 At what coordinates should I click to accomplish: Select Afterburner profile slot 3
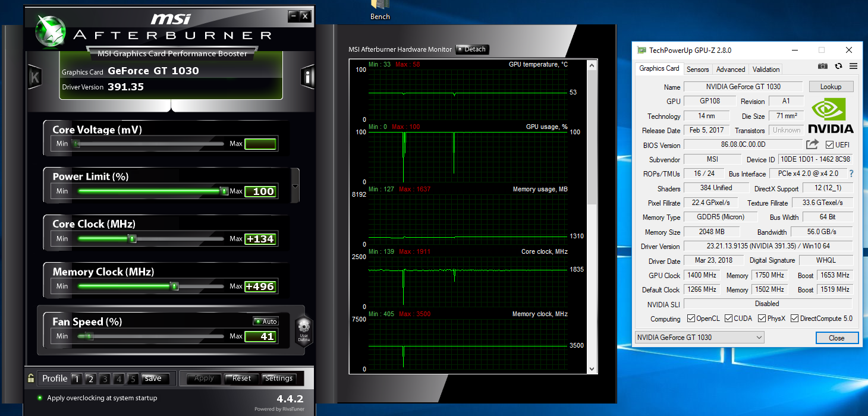(105, 379)
